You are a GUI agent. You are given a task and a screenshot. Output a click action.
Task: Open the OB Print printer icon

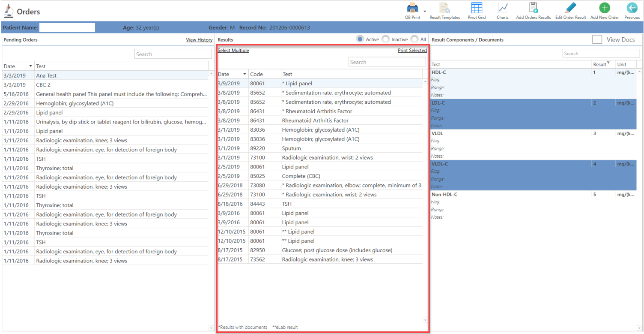412,8
